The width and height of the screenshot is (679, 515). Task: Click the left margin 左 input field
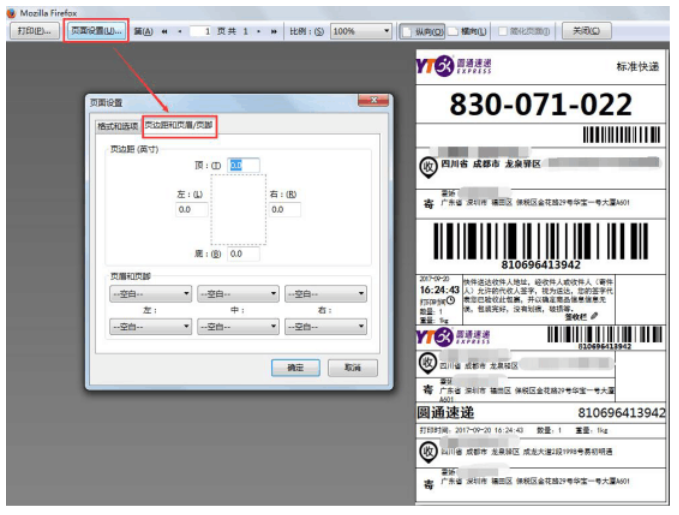tap(192, 210)
